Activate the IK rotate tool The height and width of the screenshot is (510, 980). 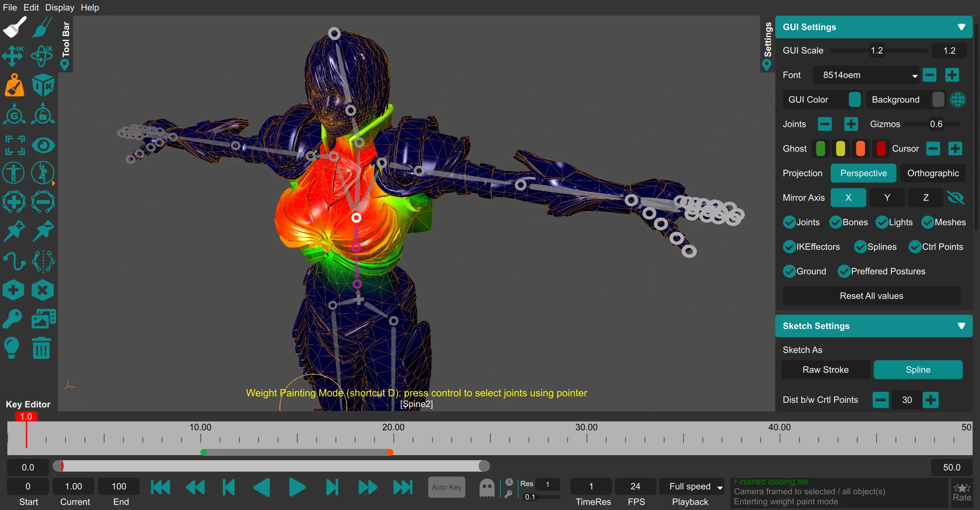tap(42, 56)
